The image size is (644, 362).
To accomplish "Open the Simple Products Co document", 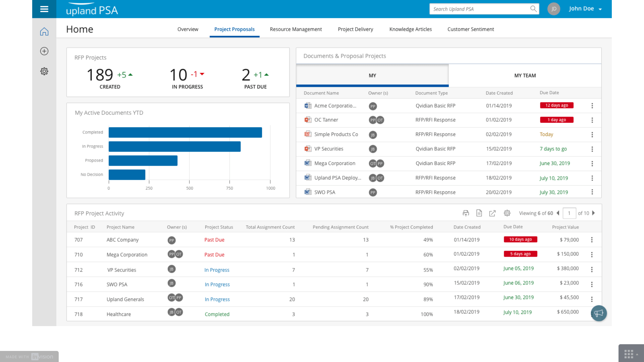I will [336, 134].
